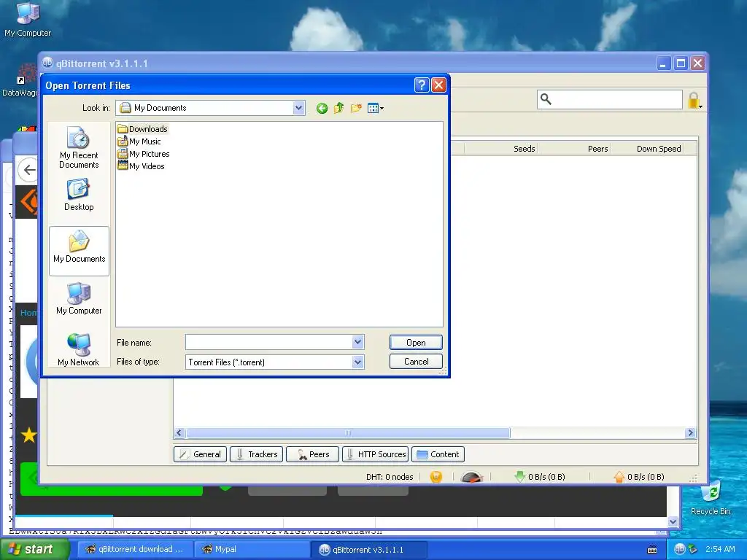Go back using the green arrow icon

(322, 108)
